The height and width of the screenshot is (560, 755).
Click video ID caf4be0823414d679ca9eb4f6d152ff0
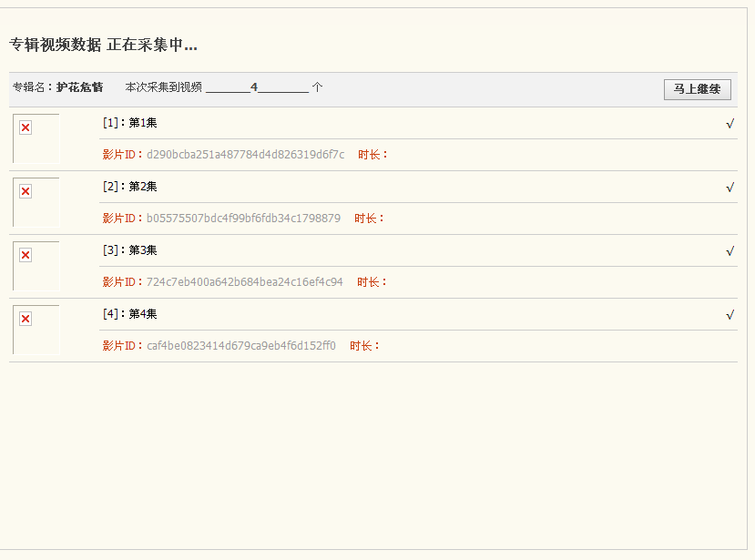240,346
